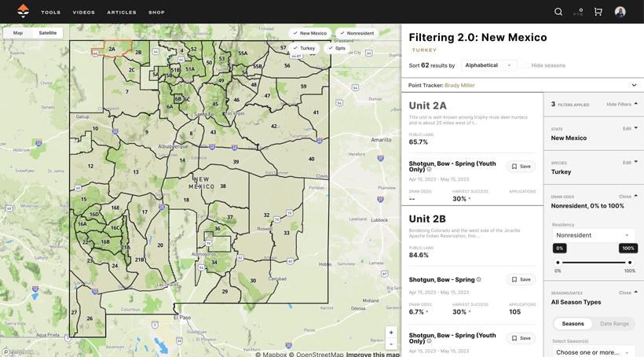
Task: Select unit 13 on the map
Action: click(x=136, y=172)
